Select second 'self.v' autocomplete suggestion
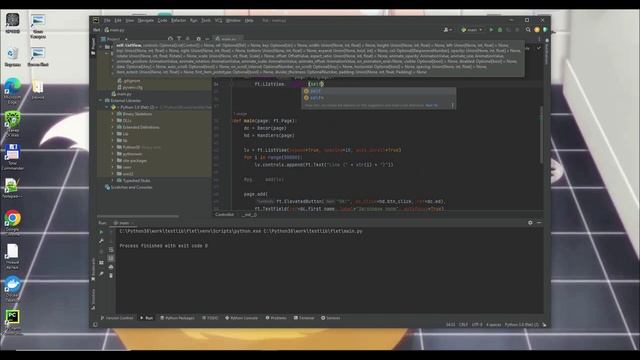Viewport: 640px width, 360px height. pos(378,98)
